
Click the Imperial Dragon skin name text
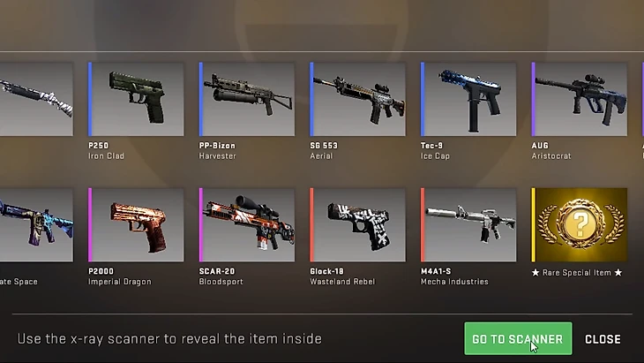(120, 282)
